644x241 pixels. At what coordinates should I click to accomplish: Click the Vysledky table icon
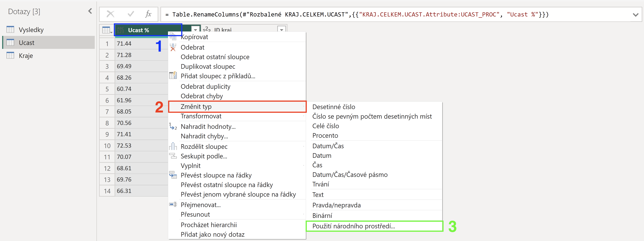click(10, 30)
